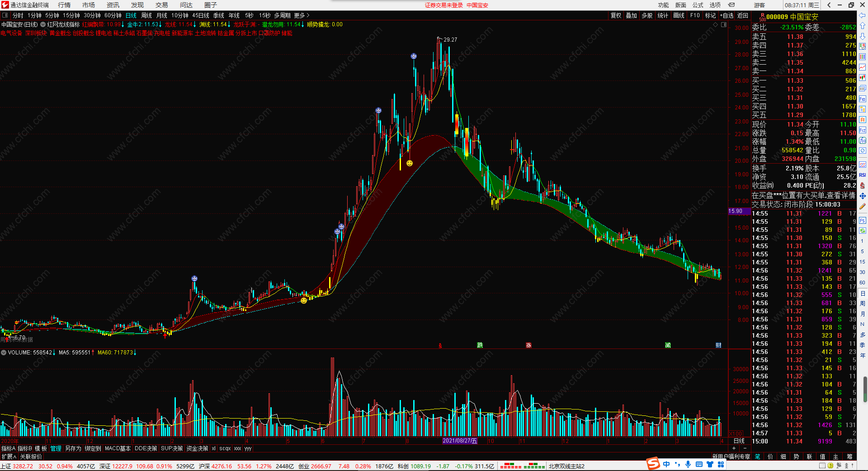
Task: Click the +自选 add to watchlist button
Action: click(x=726, y=15)
